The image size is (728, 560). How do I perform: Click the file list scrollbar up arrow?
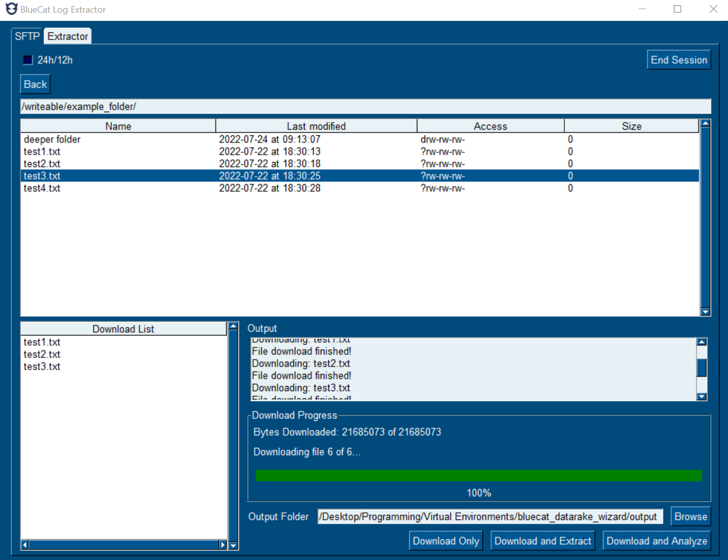pos(705,123)
